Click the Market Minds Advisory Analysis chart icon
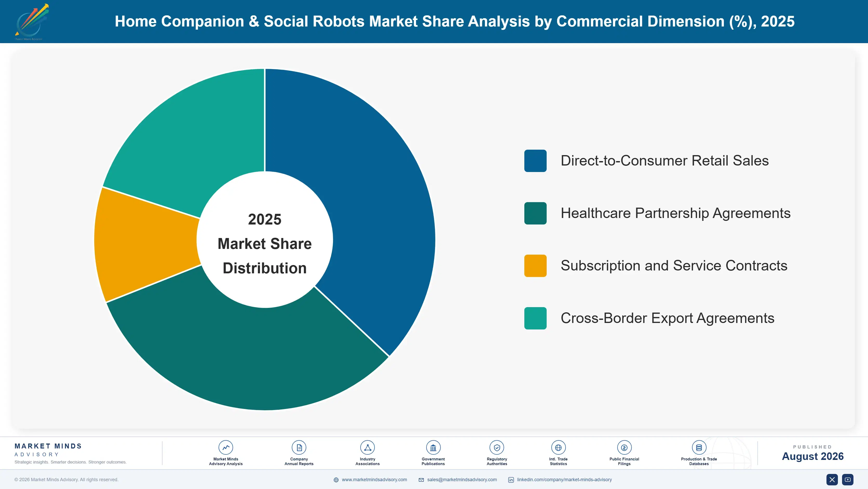The height and width of the screenshot is (489, 868). (x=225, y=447)
